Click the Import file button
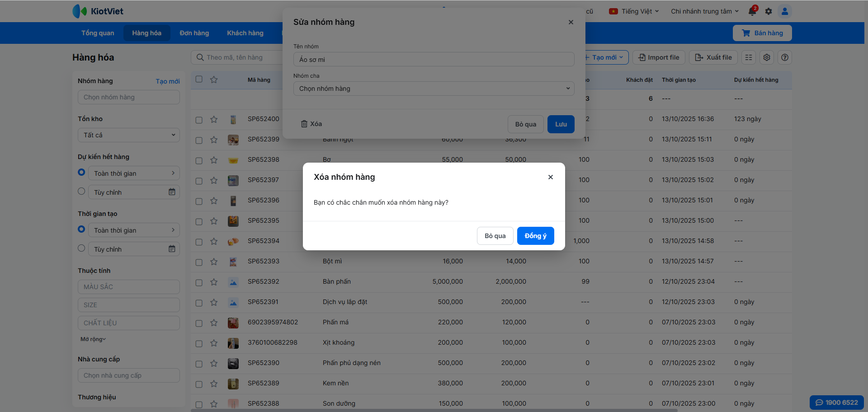868x412 pixels. click(659, 57)
